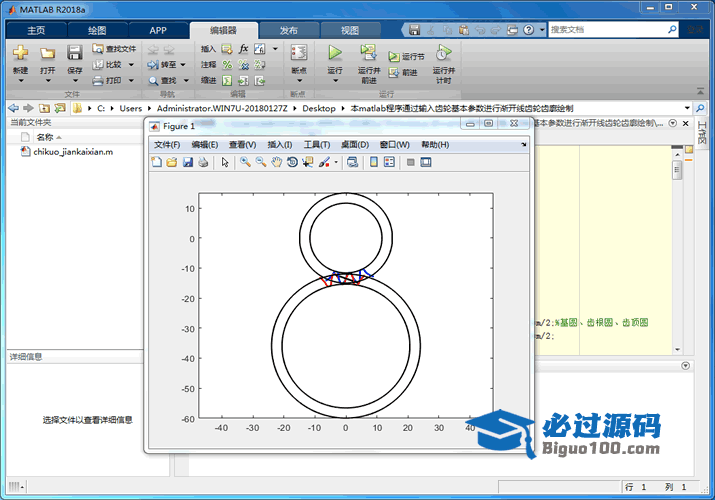
Task: Toggle the Rotate 3D tool
Action: pos(292,162)
